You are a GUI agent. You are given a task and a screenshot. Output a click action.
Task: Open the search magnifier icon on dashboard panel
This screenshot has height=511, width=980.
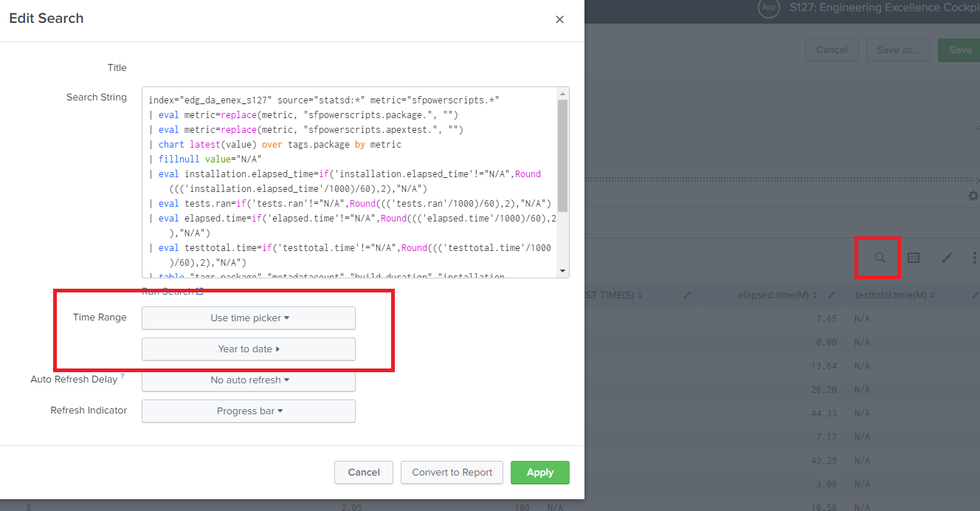pyautogui.click(x=880, y=258)
